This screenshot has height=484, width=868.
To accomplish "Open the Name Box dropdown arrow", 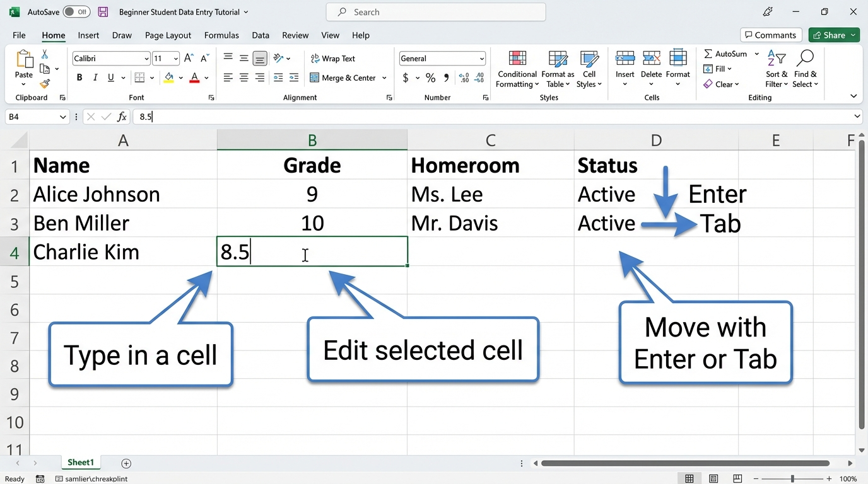I will (62, 117).
